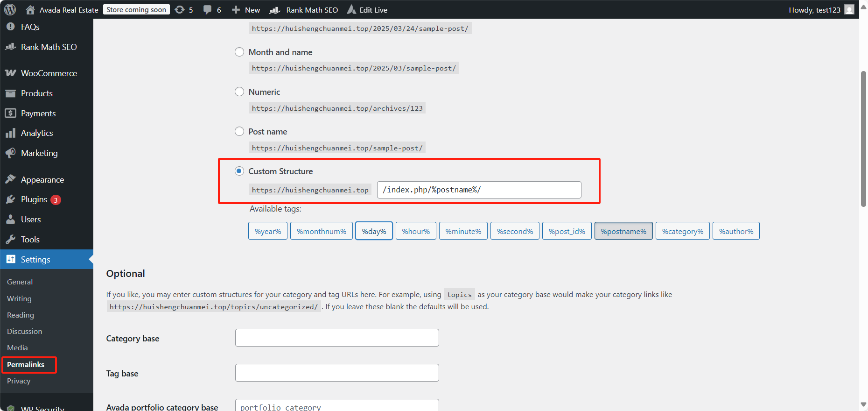Image resolution: width=868 pixels, height=411 pixels.
Task: Open the Marketing megaphone icon
Action: pos(10,153)
